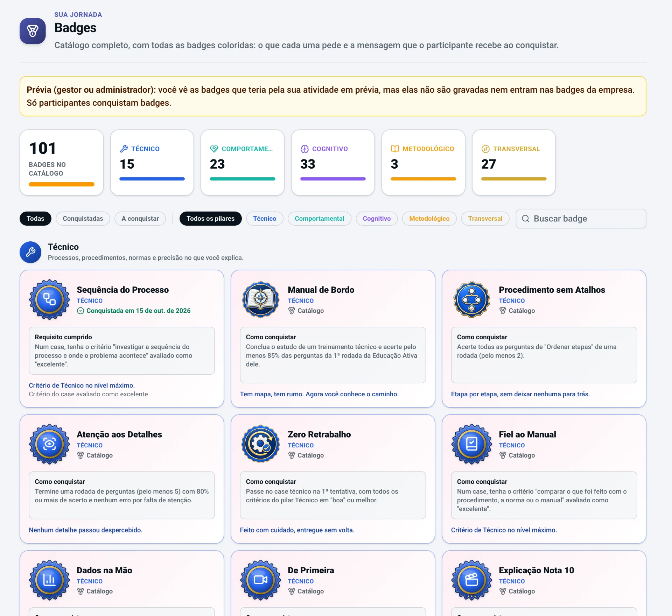Viewport: 672px width, 616px height.
Task: Select Todos os pilares filter
Action: click(x=210, y=219)
